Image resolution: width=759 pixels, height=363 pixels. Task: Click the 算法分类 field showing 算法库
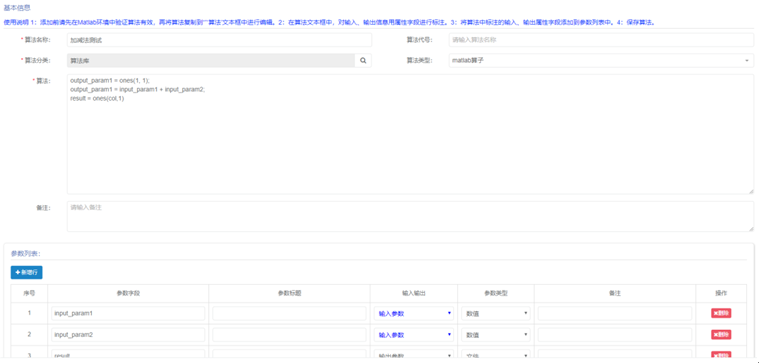coord(211,60)
